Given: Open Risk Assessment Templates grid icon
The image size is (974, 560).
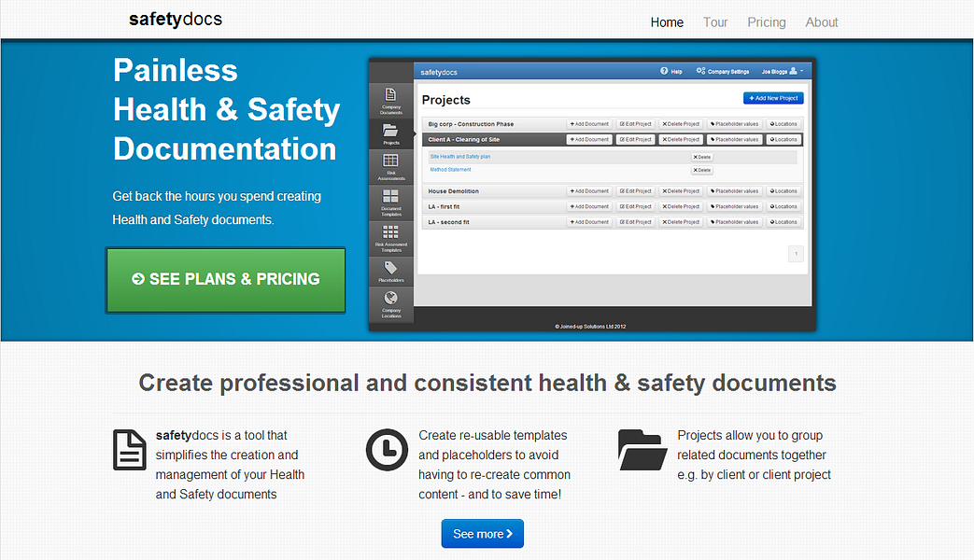Looking at the screenshot, I should pyautogui.click(x=390, y=232).
